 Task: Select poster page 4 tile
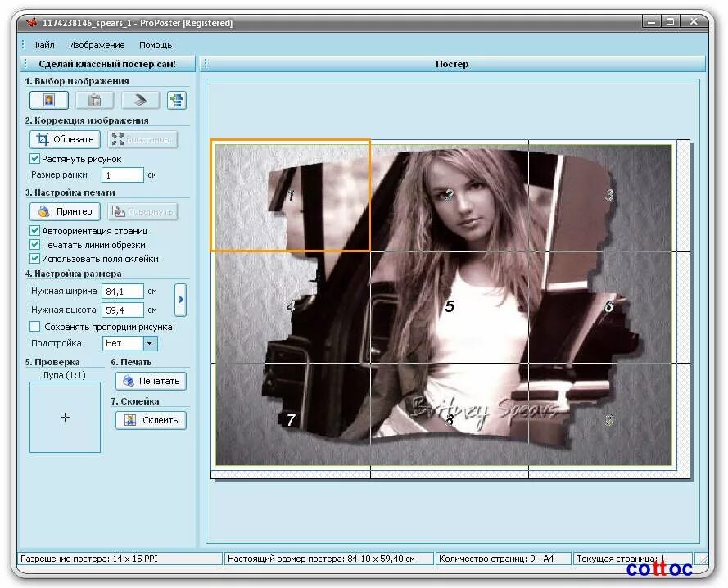coord(291,307)
